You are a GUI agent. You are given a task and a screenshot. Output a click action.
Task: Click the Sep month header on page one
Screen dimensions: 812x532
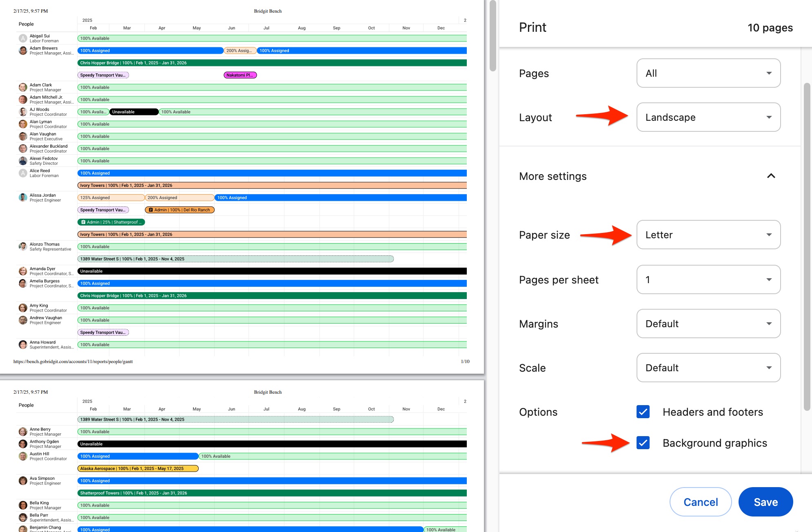pyautogui.click(x=336, y=28)
